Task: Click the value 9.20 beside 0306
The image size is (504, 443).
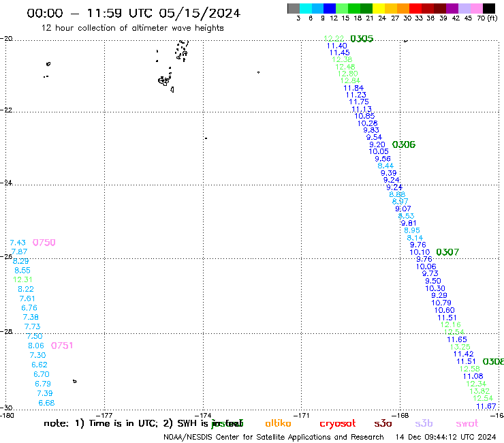Action: pyautogui.click(x=377, y=144)
